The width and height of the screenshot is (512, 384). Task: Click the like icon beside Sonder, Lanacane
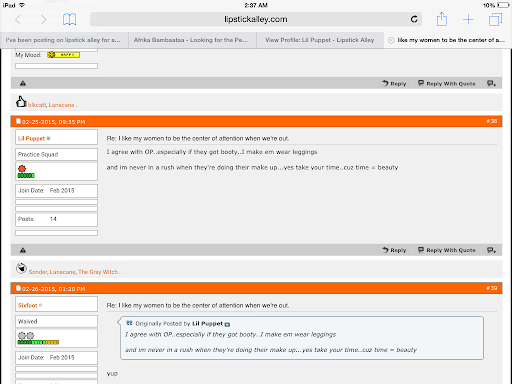tap(21, 268)
